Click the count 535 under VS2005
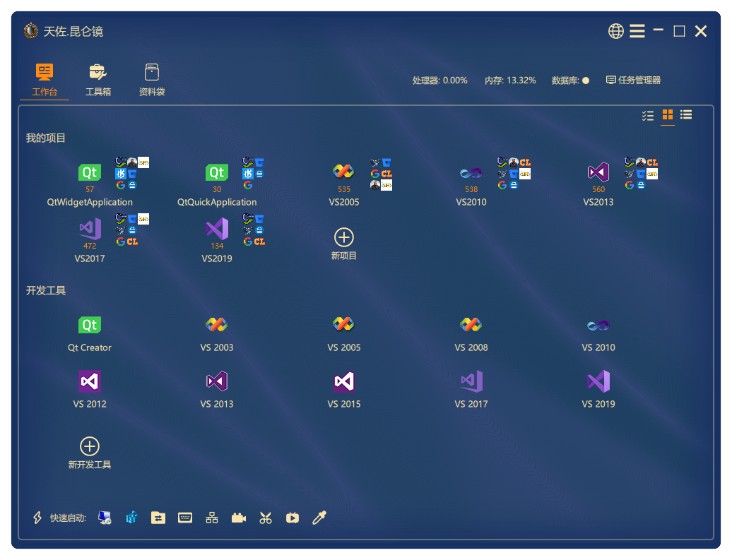The width and height of the screenshot is (732, 560). [343, 189]
